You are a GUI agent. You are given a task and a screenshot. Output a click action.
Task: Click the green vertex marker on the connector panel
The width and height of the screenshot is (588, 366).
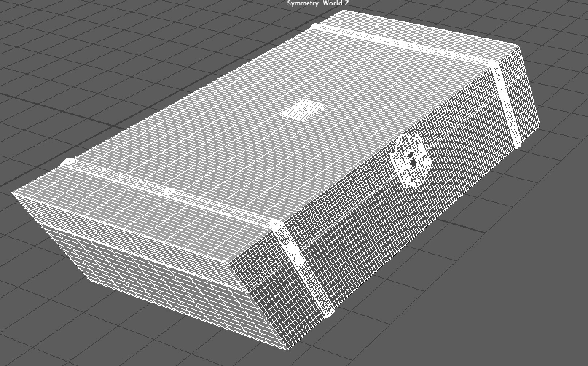click(x=404, y=182)
